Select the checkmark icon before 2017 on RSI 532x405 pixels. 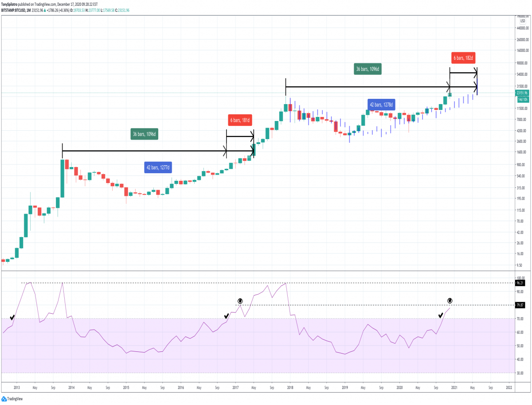click(227, 316)
